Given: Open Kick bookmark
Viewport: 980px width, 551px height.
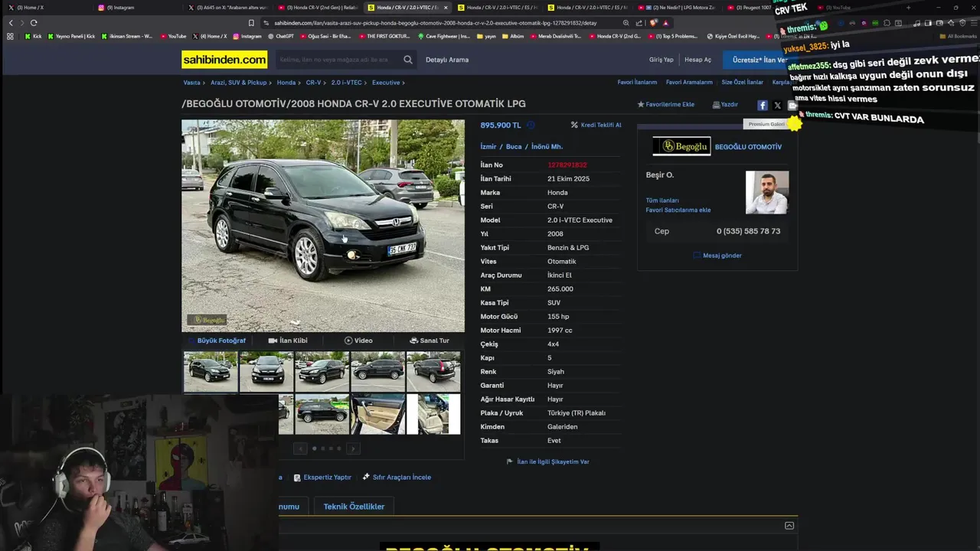Looking at the screenshot, I should click(x=34, y=36).
